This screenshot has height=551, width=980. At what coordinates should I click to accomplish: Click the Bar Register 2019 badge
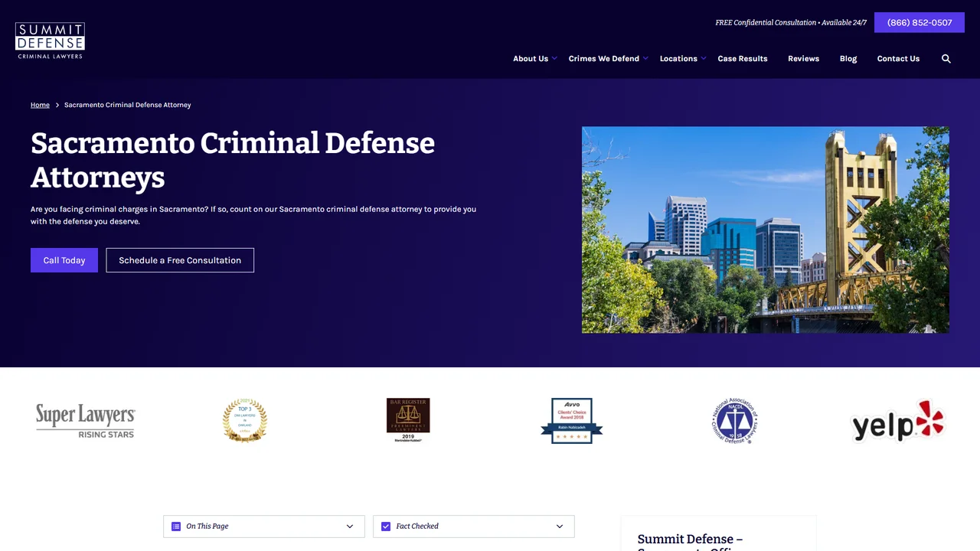tap(408, 420)
